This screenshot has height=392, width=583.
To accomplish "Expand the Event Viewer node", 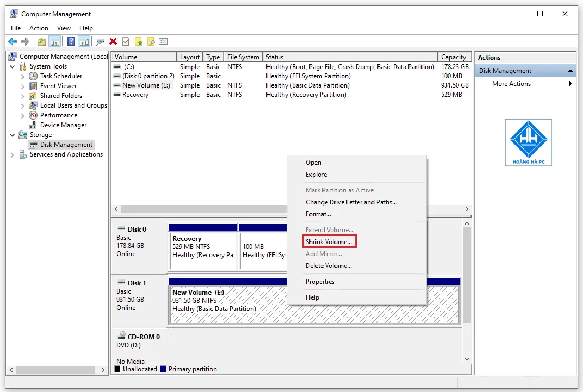I will pos(23,86).
